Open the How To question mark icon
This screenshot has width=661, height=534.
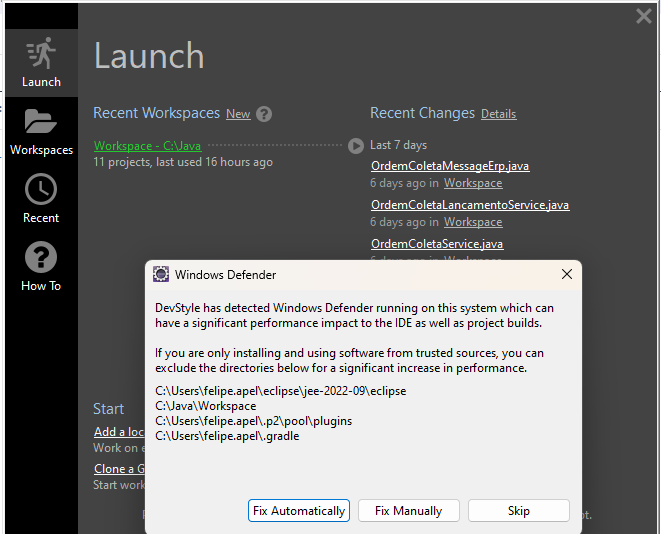click(x=41, y=257)
